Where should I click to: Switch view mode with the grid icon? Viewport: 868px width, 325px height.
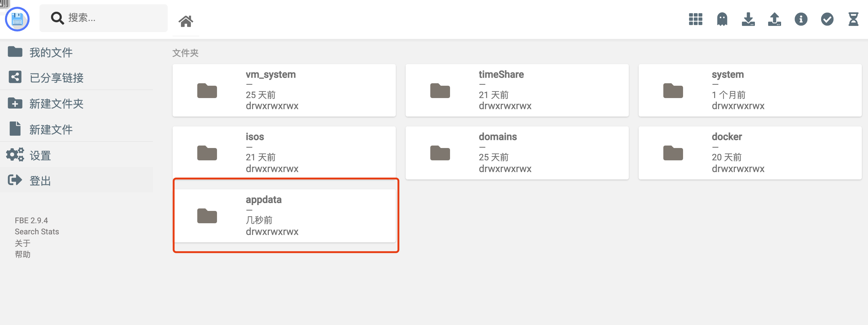coord(695,19)
